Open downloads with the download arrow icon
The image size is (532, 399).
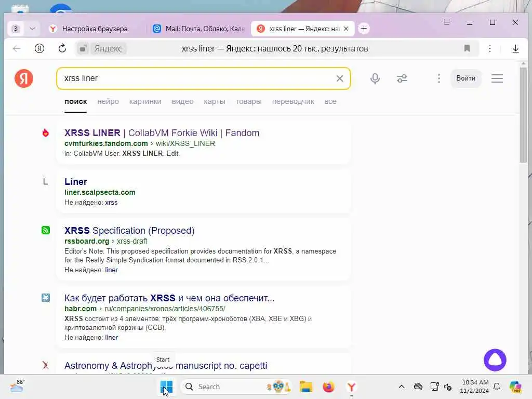(x=515, y=48)
